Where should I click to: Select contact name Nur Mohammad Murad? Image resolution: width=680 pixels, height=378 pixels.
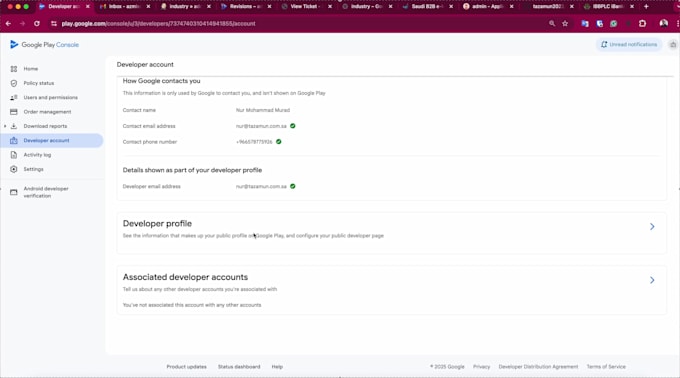click(263, 110)
